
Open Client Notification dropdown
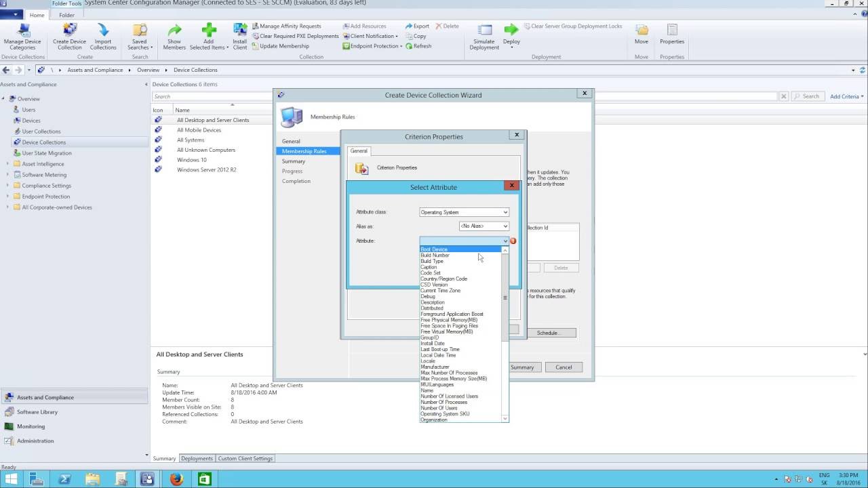(370, 36)
